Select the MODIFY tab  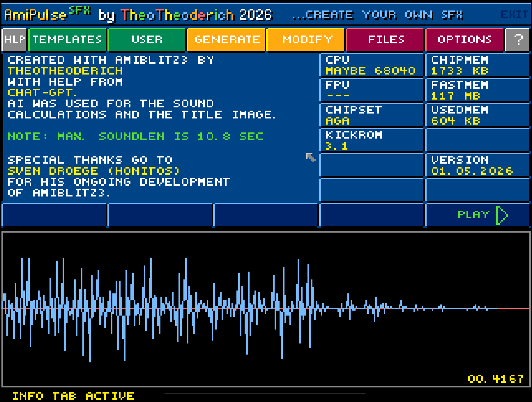[306, 40]
